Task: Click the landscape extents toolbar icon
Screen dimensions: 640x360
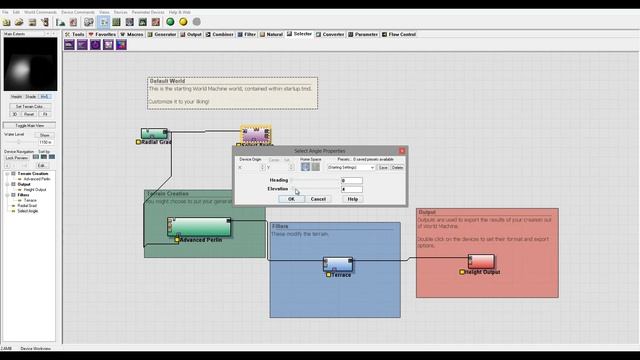Action: tap(60, 22)
